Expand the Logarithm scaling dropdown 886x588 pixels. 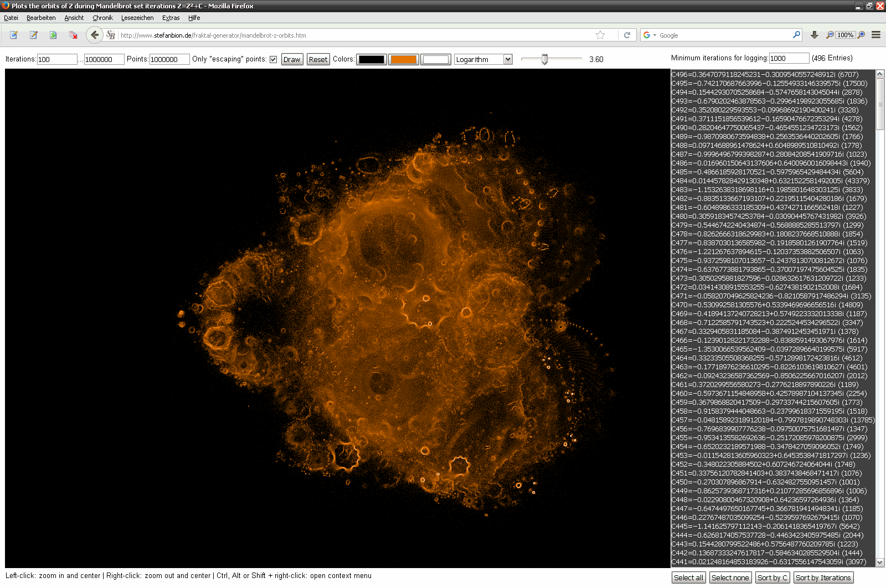pos(507,59)
